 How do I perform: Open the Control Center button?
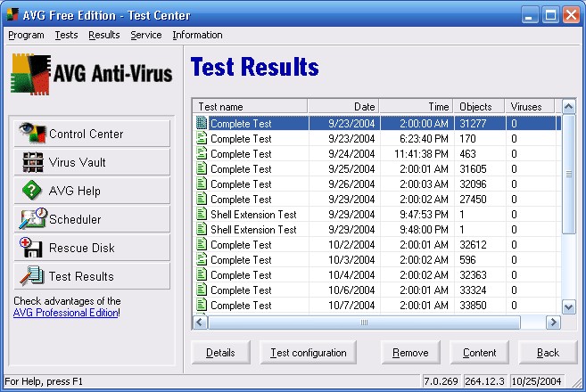pyautogui.click(x=92, y=134)
